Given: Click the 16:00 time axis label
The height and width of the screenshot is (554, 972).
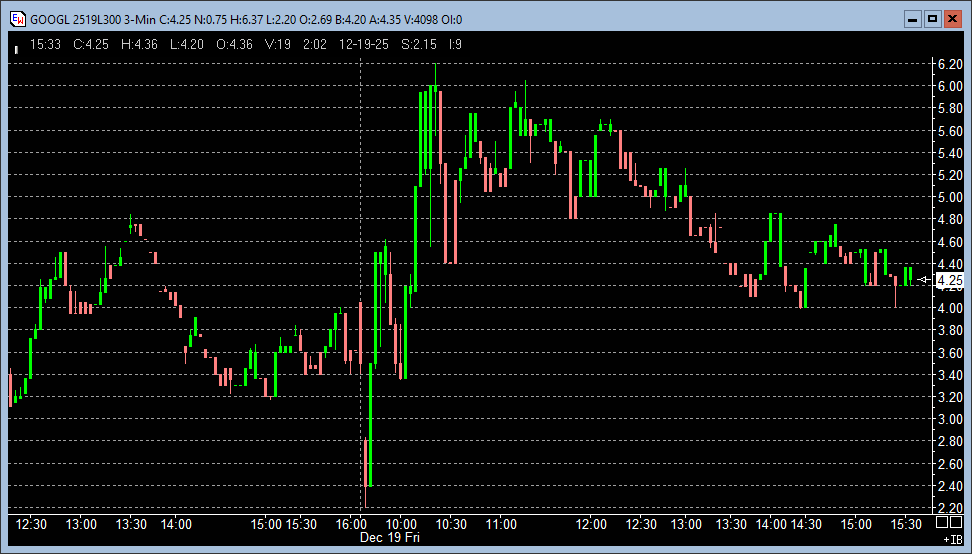Looking at the screenshot, I should tap(351, 524).
